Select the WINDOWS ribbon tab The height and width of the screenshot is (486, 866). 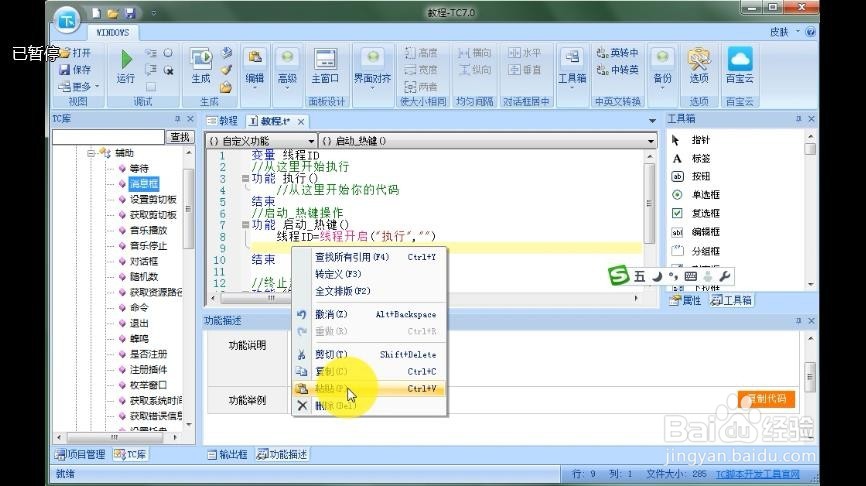113,33
